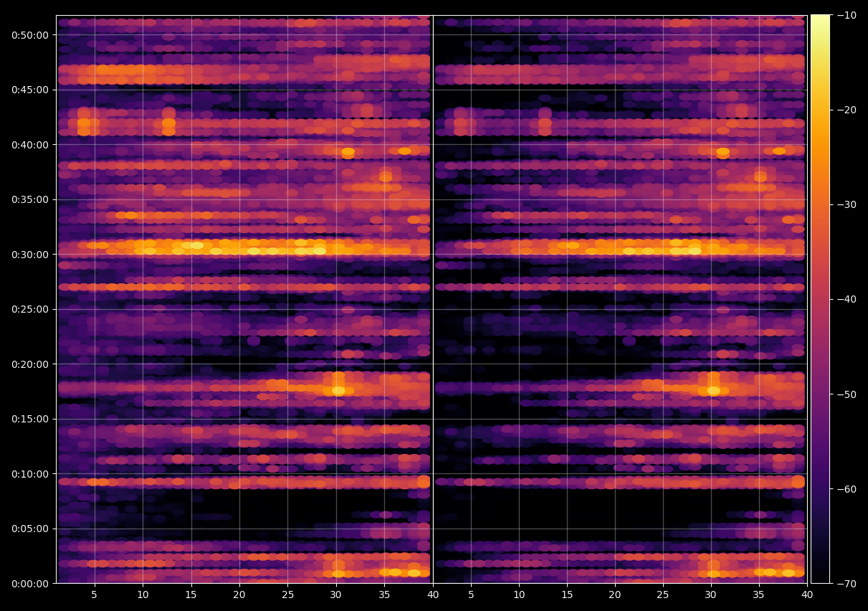Screen dimensions: 868x611
Task: Click the 0:35:00 time axis label
Action: (x=30, y=199)
